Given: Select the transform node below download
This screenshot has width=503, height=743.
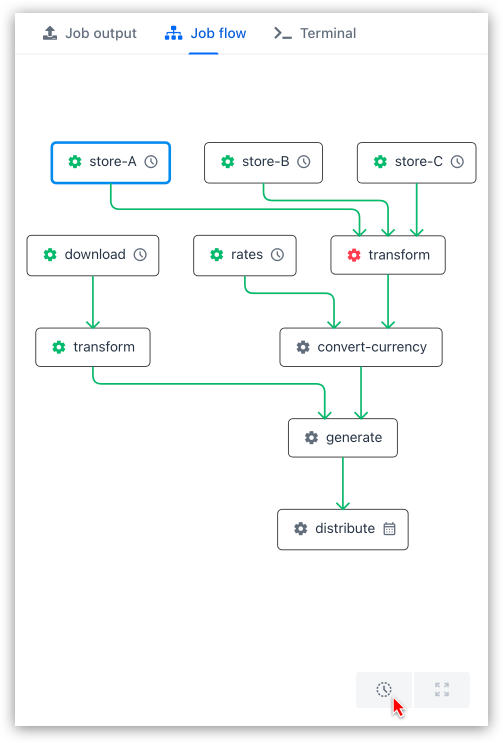Looking at the screenshot, I should [93, 347].
